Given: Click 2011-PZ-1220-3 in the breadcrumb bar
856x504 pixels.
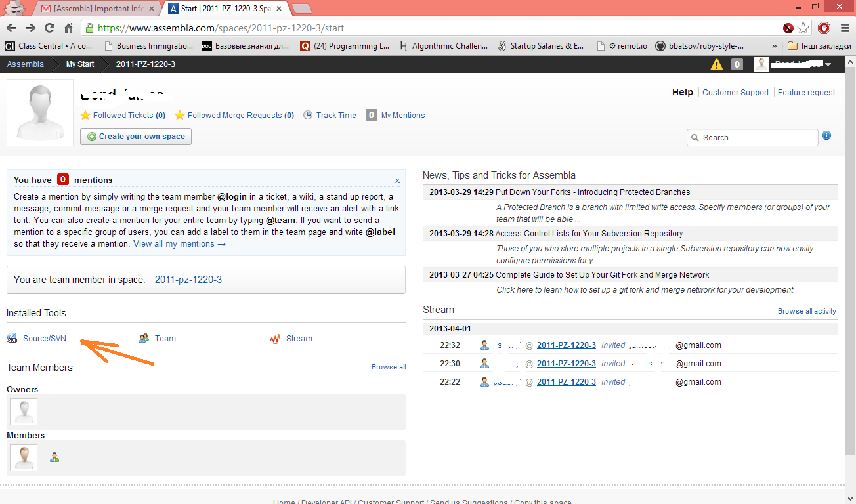Looking at the screenshot, I should (146, 64).
